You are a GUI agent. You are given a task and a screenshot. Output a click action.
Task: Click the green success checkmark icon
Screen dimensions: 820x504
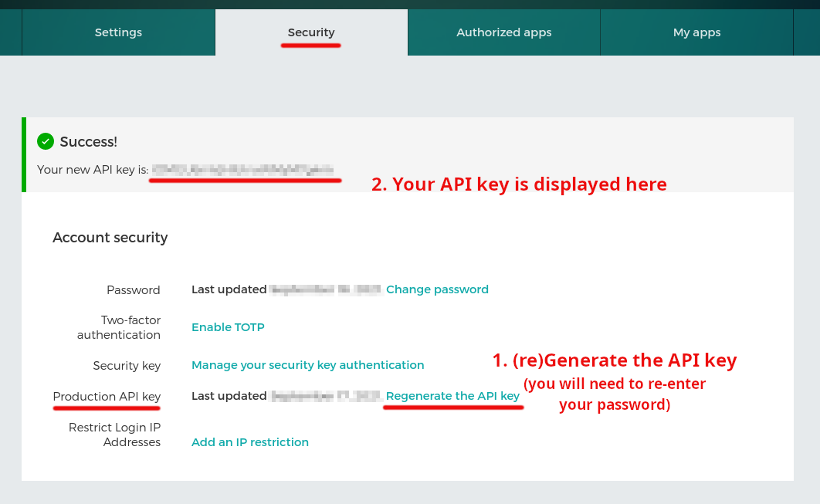click(x=46, y=141)
